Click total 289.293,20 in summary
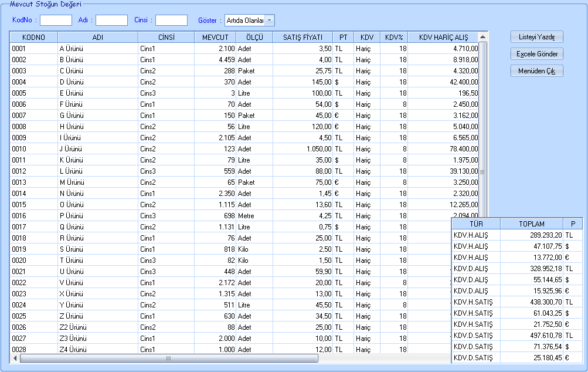 tap(546, 235)
